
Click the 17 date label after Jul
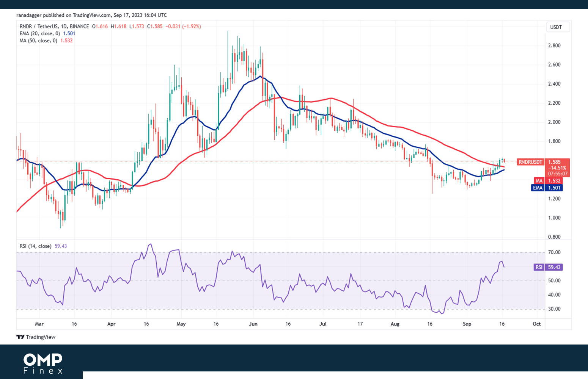tap(360, 324)
